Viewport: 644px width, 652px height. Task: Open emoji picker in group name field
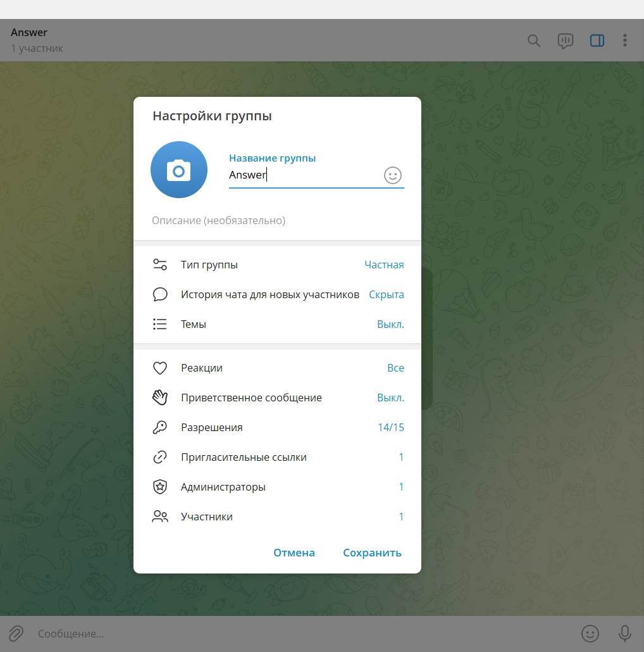(393, 175)
